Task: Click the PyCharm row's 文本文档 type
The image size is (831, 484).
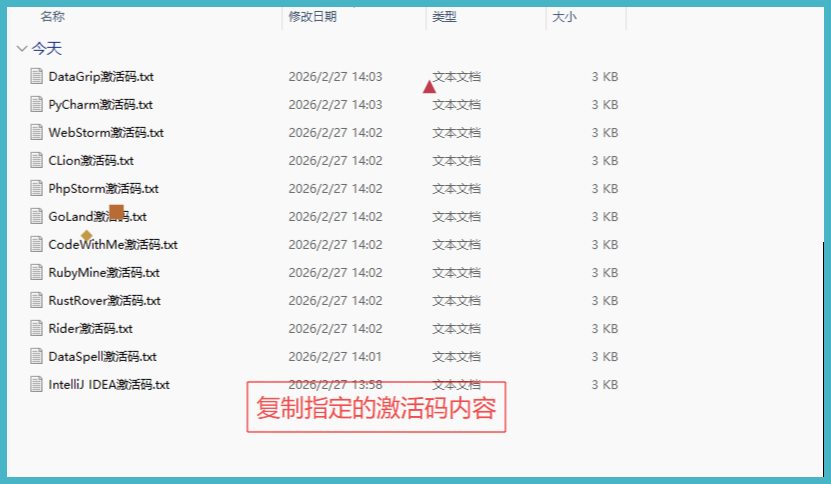Action: pyautogui.click(x=456, y=104)
